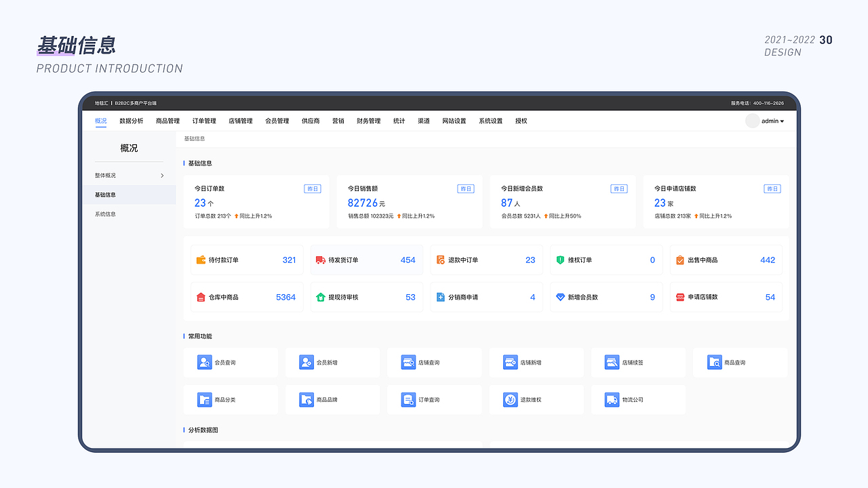Click the green icon for 提现待审核

[321, 297]
